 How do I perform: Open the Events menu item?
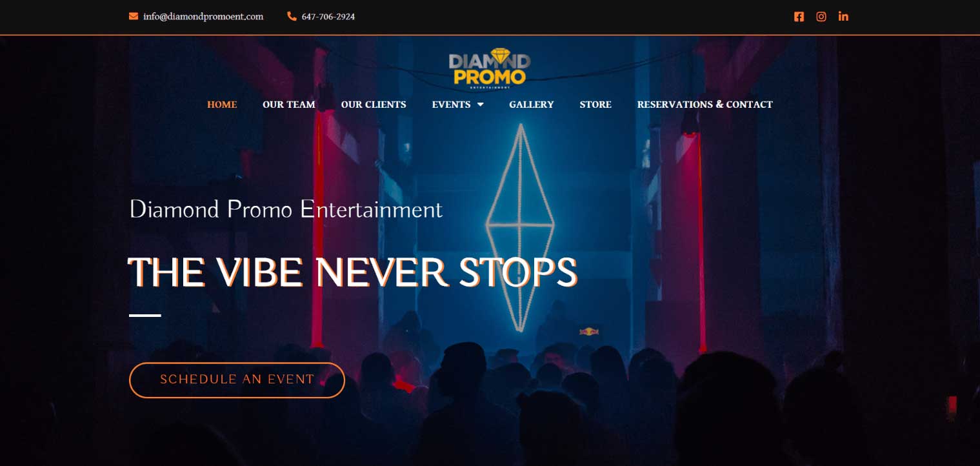click(451, 105)
